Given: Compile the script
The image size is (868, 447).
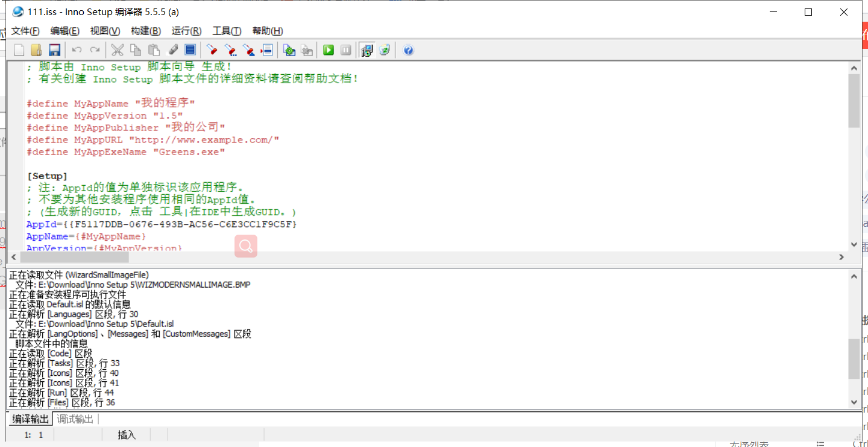Looking at the screenshot, I should [x=289, y=50].
